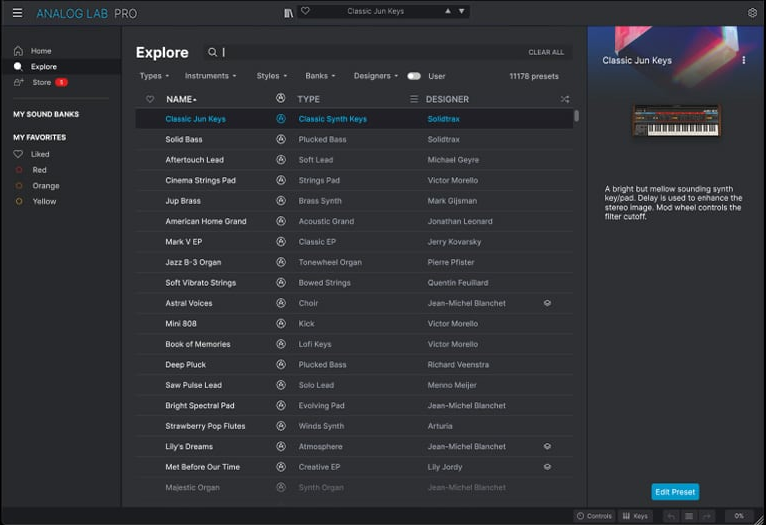The width and height of the screenshot is (766, 525).
Task: Select the Red favorites tag
Action: point(40,170)
